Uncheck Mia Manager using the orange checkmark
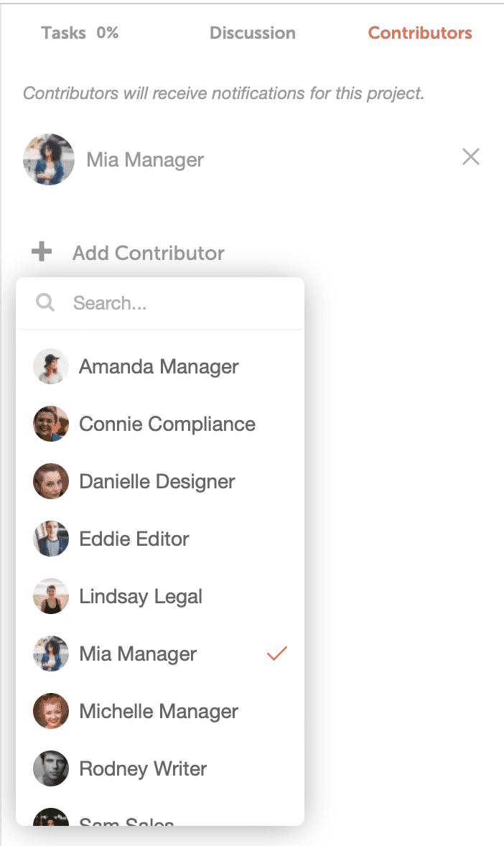This screenshot has height=846, width=504. pos(276,654)
